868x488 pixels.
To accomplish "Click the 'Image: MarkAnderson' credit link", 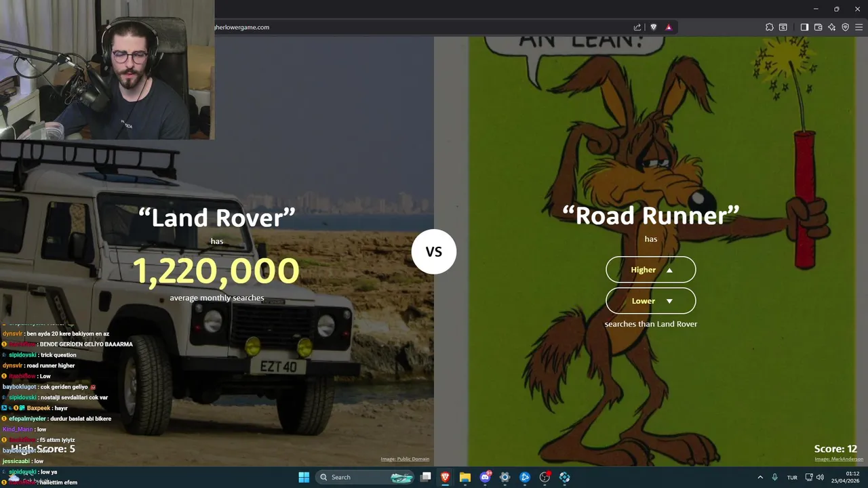I will tap(839, 459).
